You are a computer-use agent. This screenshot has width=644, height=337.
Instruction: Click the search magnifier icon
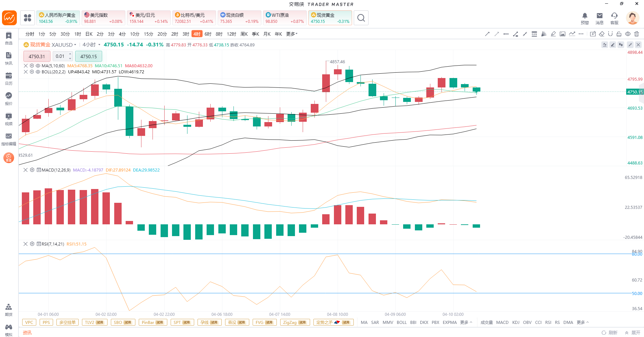pos(361,18)
